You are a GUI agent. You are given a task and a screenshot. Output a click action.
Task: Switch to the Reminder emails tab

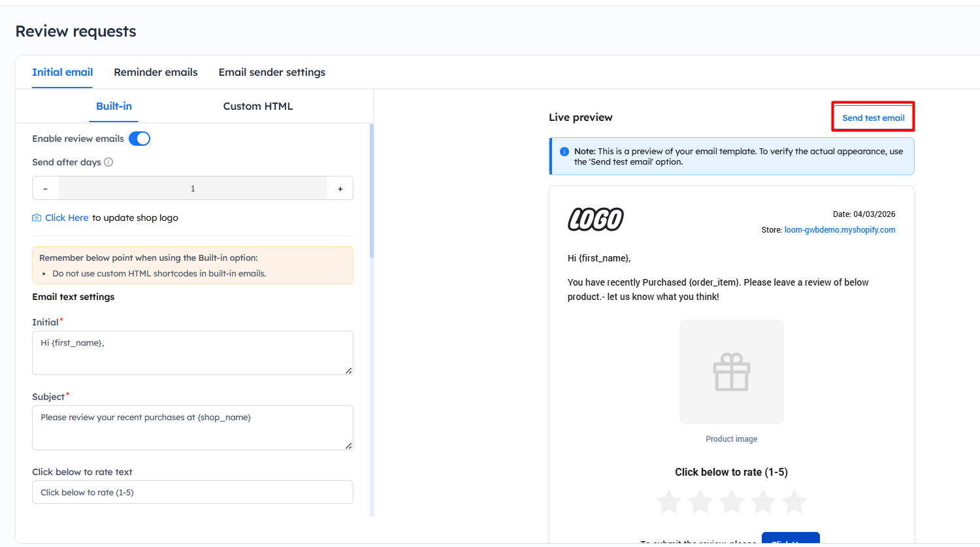pos(155,72)
